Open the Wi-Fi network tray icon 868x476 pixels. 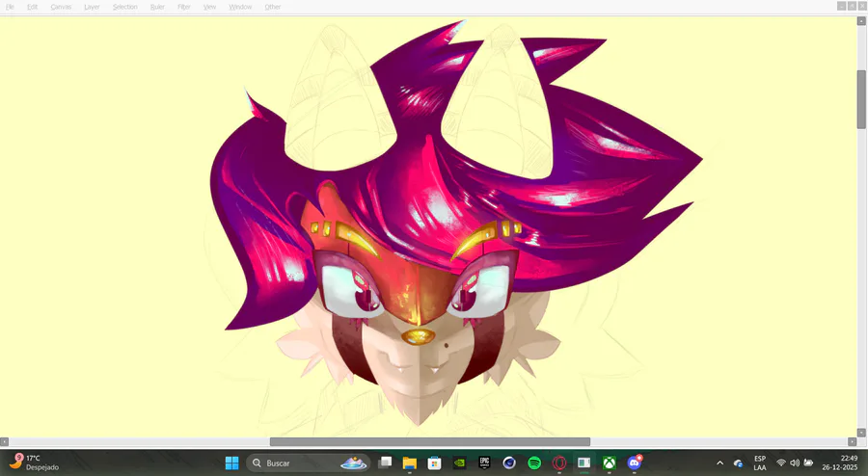[781, 463]
